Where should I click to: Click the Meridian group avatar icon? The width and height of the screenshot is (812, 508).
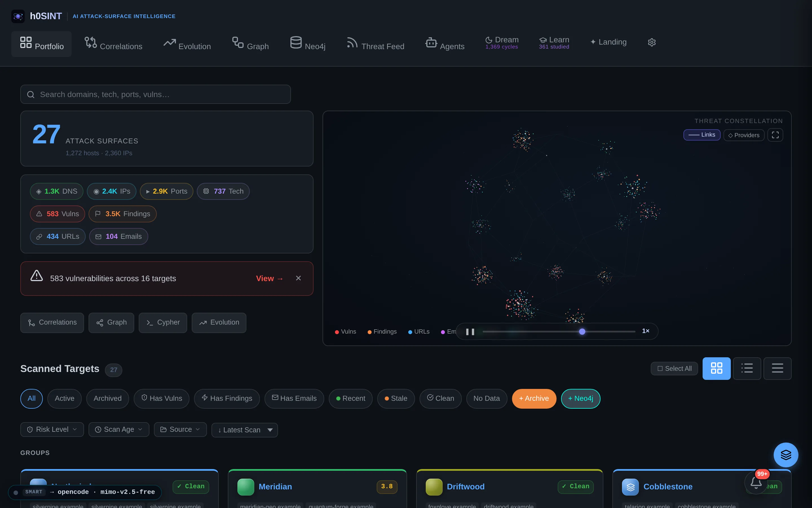click(246, 487)
